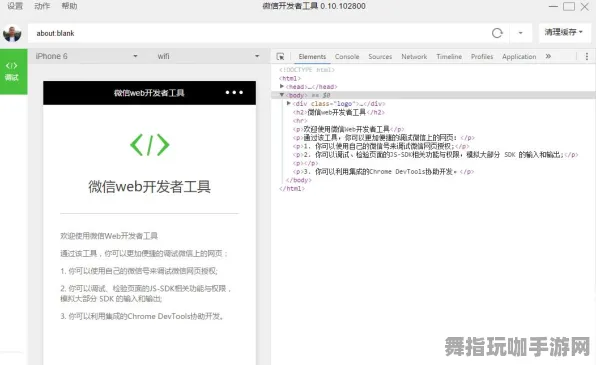Switch to the Timeline tab
This screenshot has height=365, width=596.
point(449,57)
